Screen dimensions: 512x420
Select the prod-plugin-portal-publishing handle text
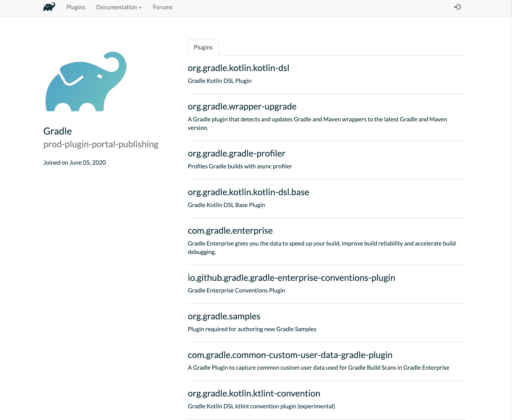click(101, 144)
